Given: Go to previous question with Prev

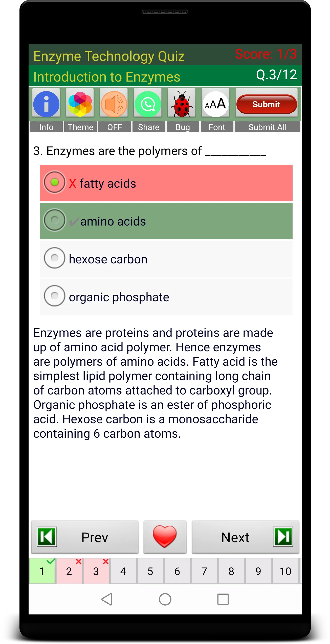Looking at the screenshot, I should pos(85,537).
